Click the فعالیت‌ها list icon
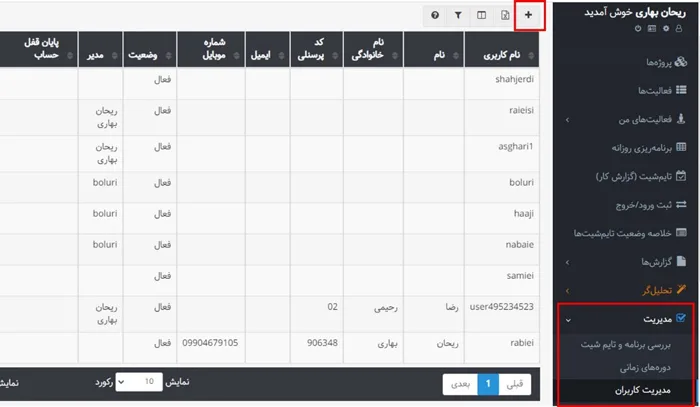The width and height of the screenshot is (700, 407). coord(681,90)
